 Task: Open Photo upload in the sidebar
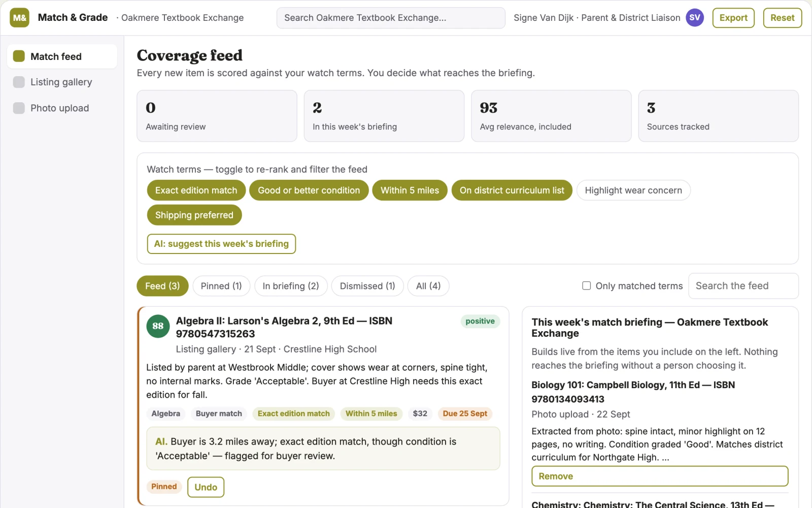coord(62,108)
